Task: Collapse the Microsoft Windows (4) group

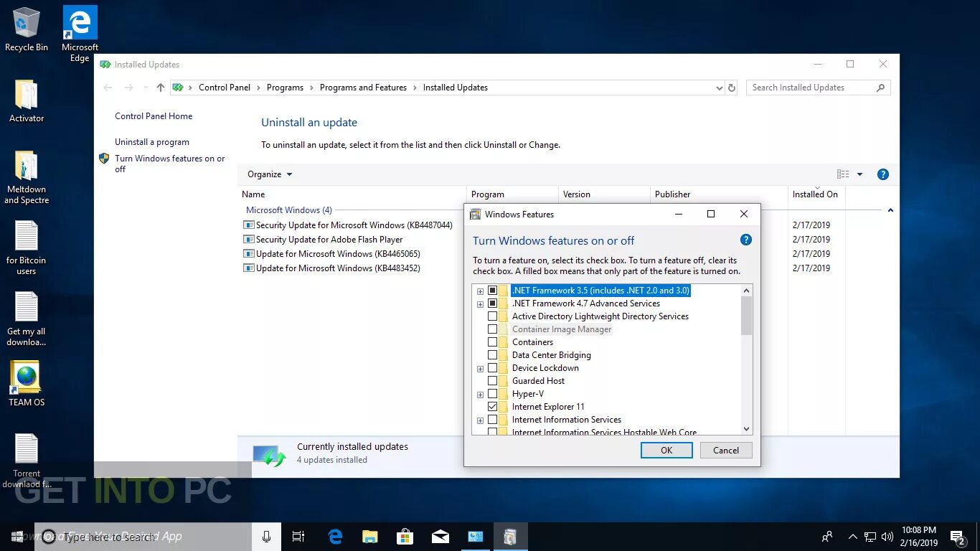Action: pos(890,210)
